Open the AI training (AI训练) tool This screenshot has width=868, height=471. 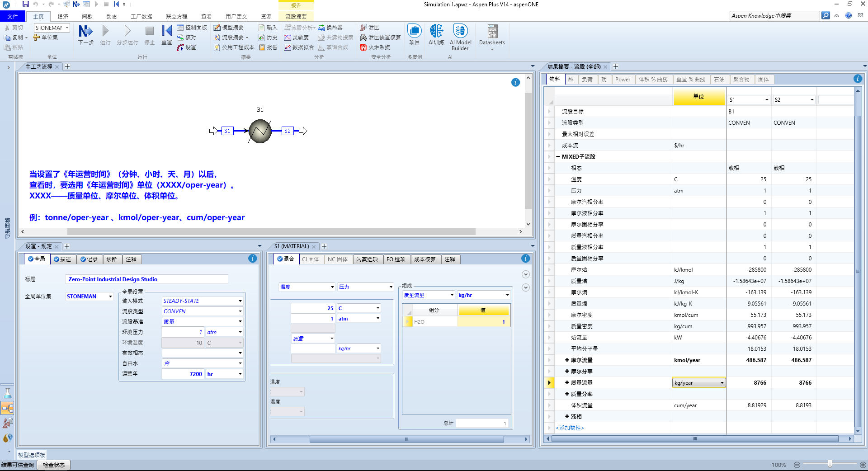436,35
